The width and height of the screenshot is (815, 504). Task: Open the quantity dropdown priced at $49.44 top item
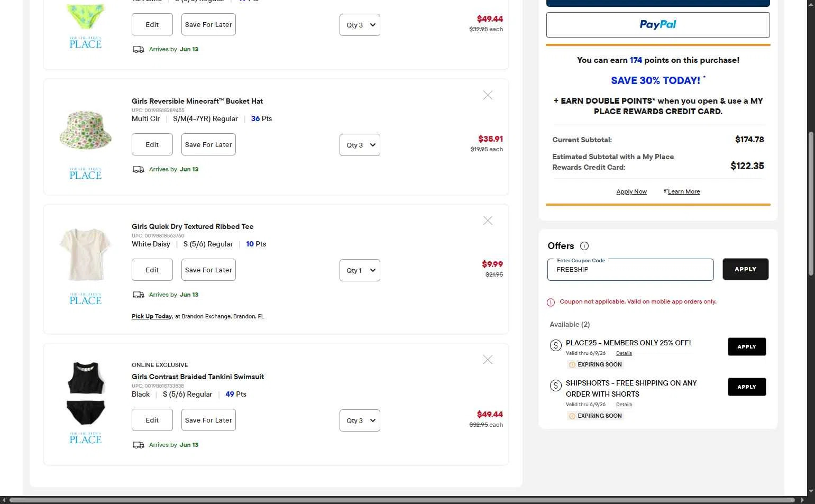point(360,25)
